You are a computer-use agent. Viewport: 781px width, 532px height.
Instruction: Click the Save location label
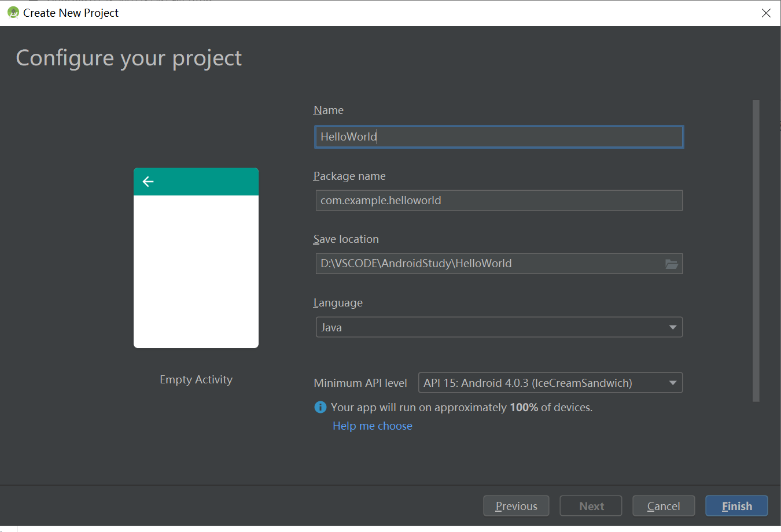point(346,239)
